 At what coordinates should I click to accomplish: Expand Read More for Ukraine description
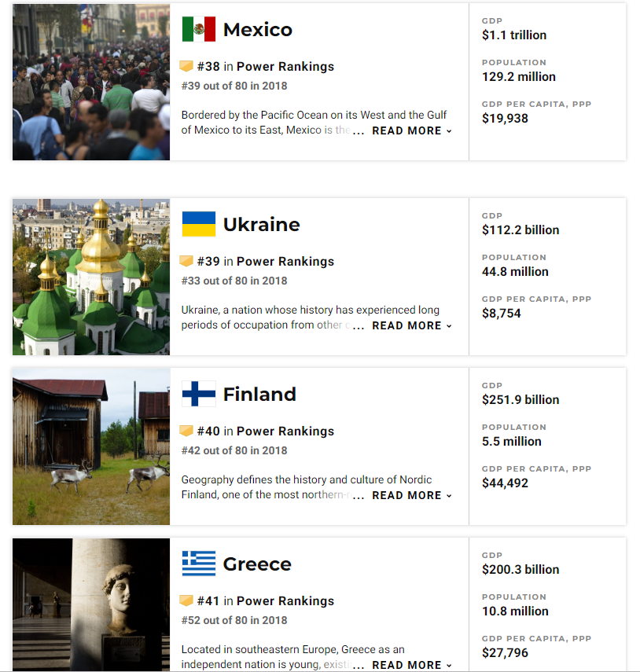(411, 325)
